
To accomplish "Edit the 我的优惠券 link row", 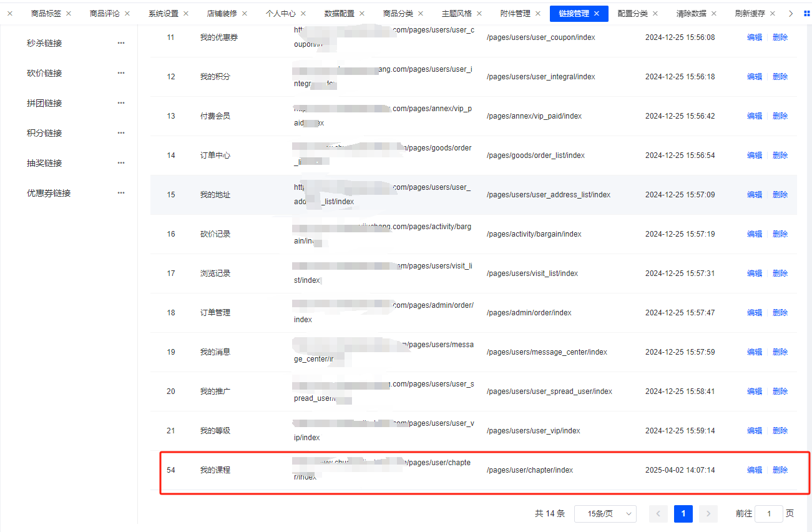I will point(755,37).
